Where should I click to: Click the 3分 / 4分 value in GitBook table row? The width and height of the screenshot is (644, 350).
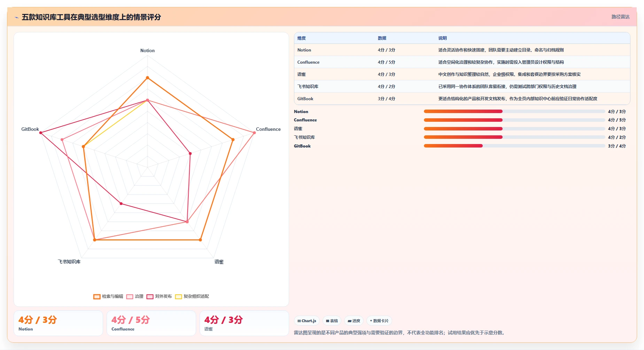(387, 99)
